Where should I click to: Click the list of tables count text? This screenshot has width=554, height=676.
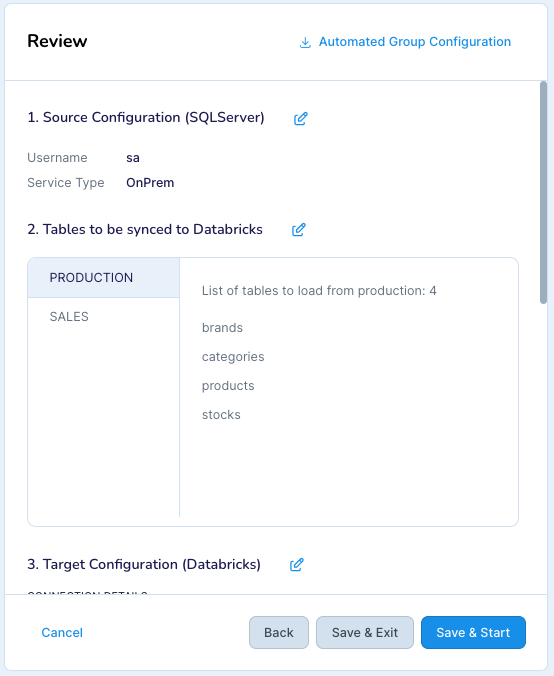[319, 291]
